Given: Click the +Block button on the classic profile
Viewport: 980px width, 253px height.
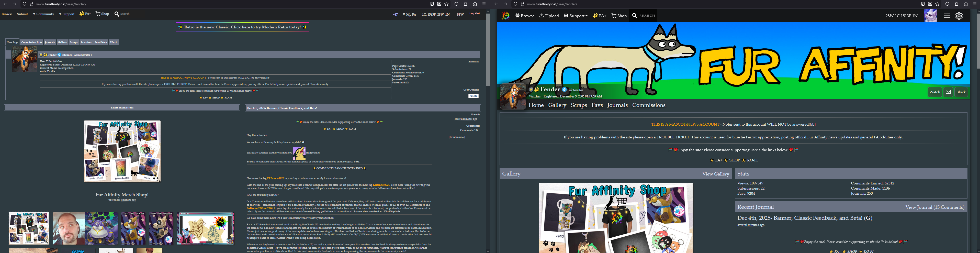Looking at the screenshot, I should [473, 96].
